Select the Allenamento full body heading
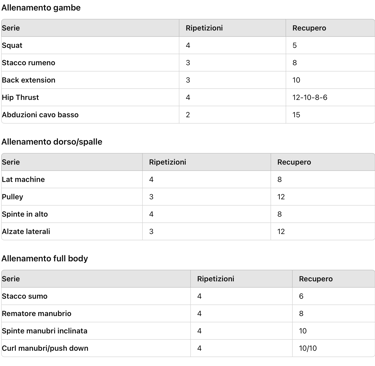The height and width of the screenshot is (366, 375). [45, 258]
